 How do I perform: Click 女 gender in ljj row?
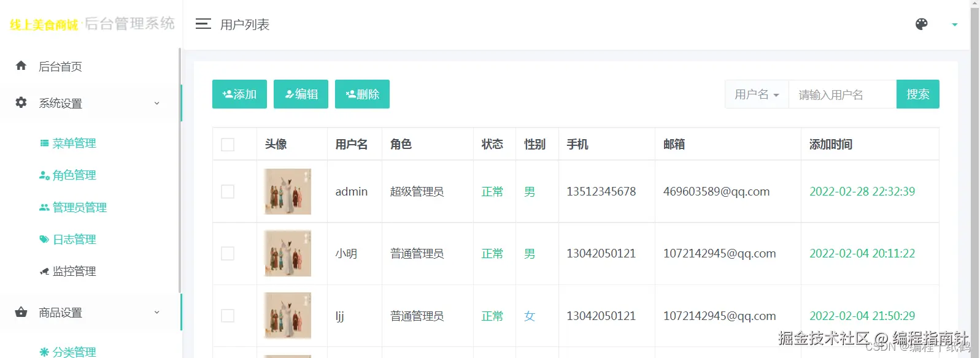click(530, 316)
